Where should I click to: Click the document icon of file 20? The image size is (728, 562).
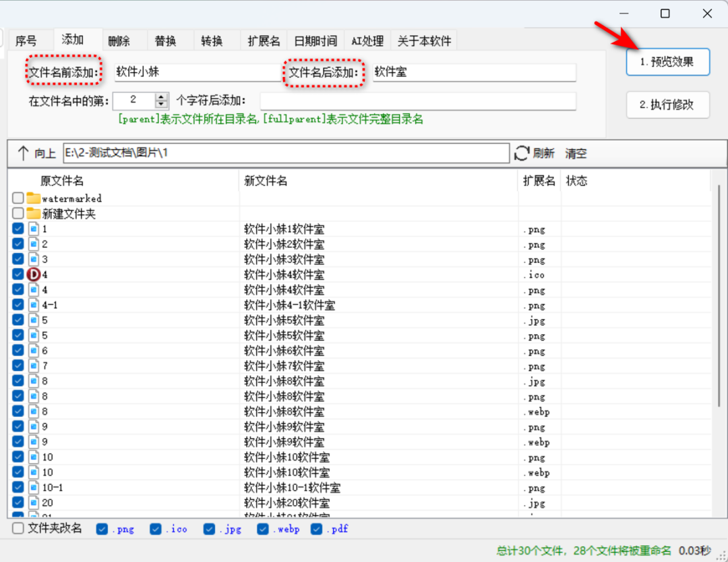click(34, 502)
